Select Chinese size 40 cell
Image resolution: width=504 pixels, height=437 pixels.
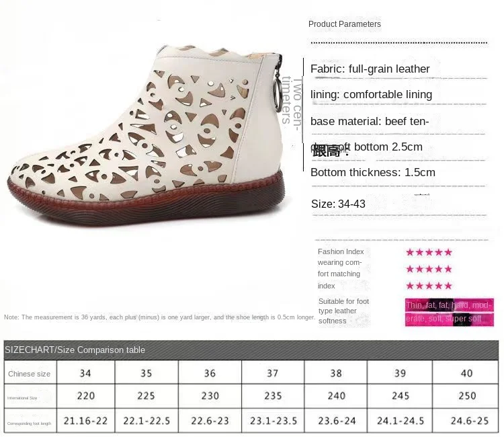467,373
